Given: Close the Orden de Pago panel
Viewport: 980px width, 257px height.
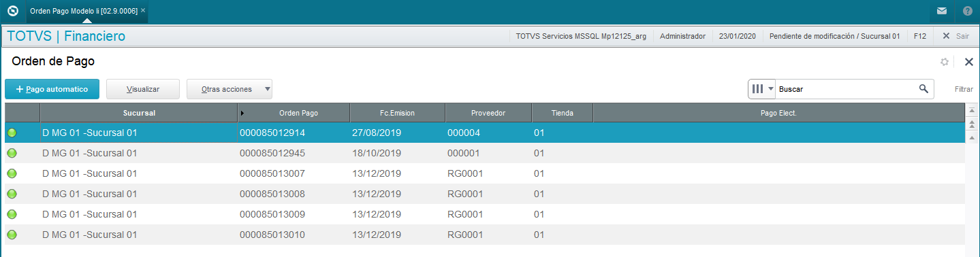Looking at the screenshot, I should click(969, 62).
